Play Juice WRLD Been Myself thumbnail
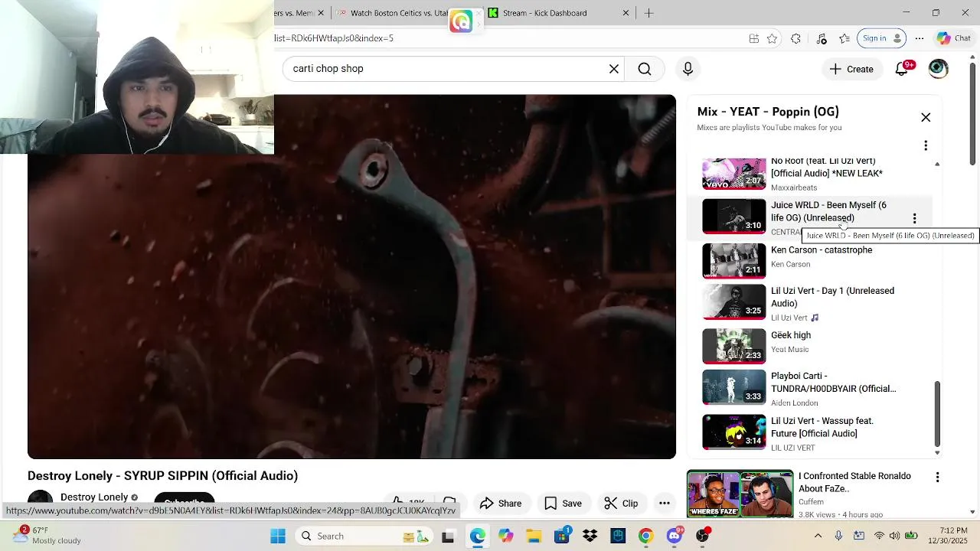Image resolution: width=980 pixels, height=551 pixels. 734,216
